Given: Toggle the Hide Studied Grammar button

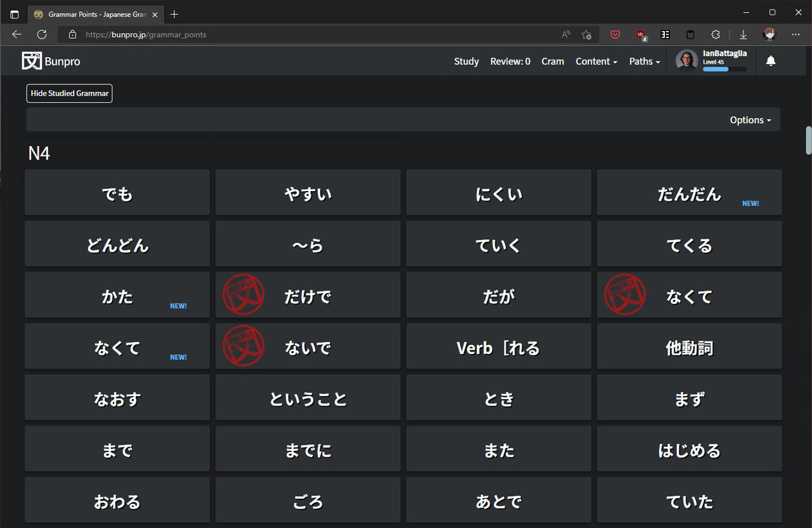Looking at the screenshot, I should coord(69,93).
